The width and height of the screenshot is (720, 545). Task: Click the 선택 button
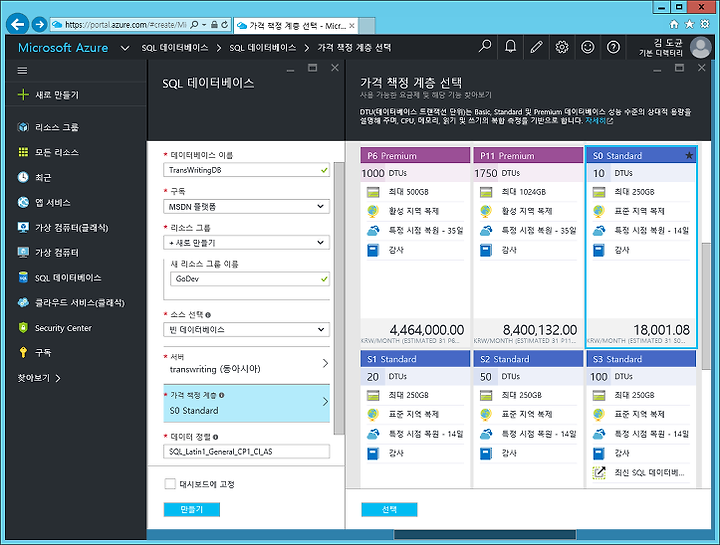(x=389, y=509)
